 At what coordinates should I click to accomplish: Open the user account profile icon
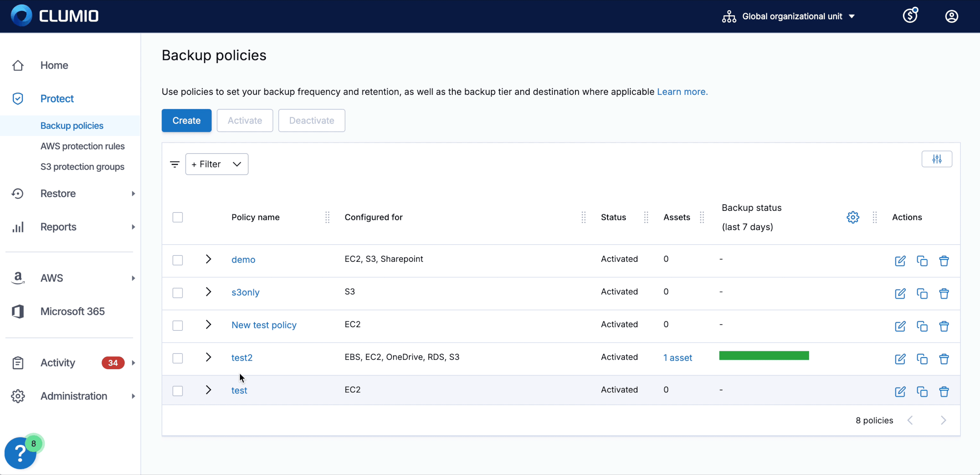click(951, 16)
